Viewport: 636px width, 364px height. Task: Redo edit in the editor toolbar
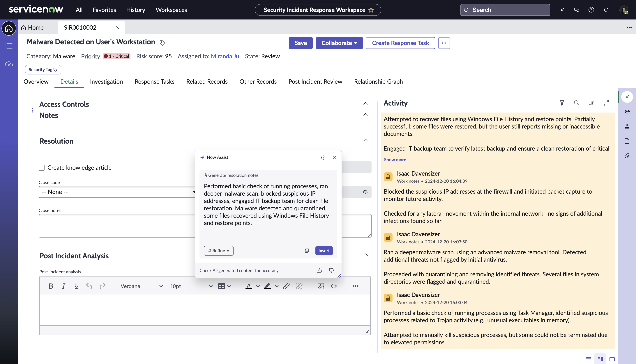103,286
